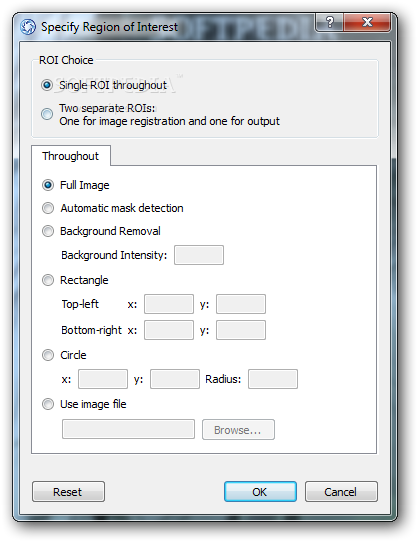The width and height of the screenshot is (418, 542).
Task: Click the 'Radius:' label text
Action: (x=223, y=379)
